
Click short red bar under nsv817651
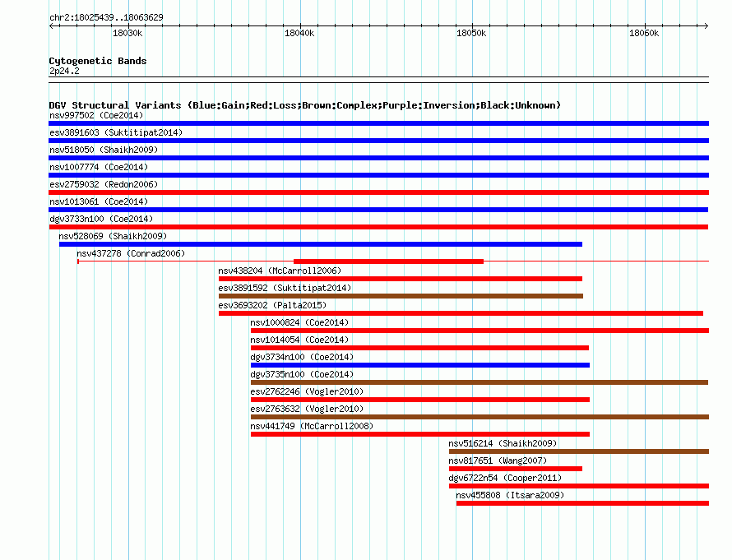pyautogui.click(x=516, y=469)
